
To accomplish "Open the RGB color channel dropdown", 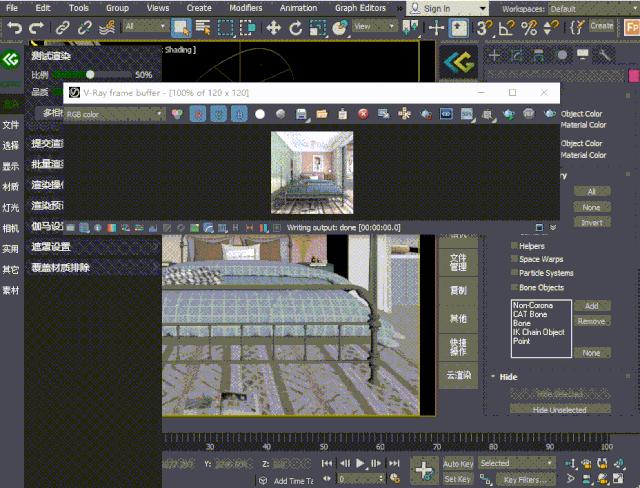I will (x=115, y=114).
